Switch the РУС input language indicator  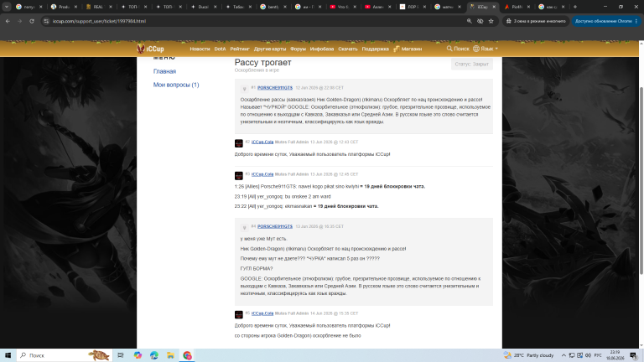click(598, 355)
